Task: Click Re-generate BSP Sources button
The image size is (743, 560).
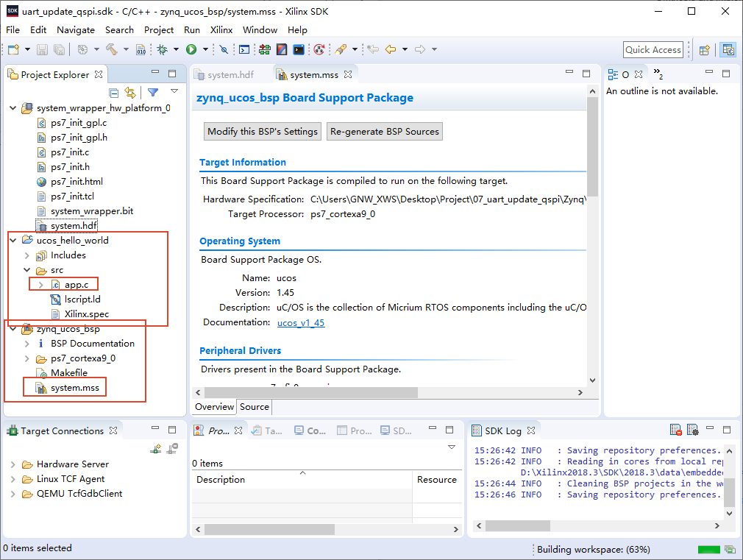Action: [x=384, y=131]
